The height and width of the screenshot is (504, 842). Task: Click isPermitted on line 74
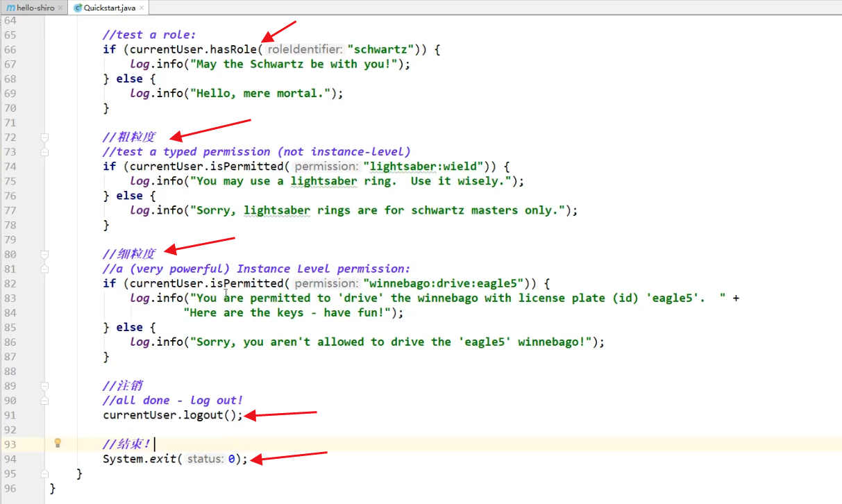[247, 167]
